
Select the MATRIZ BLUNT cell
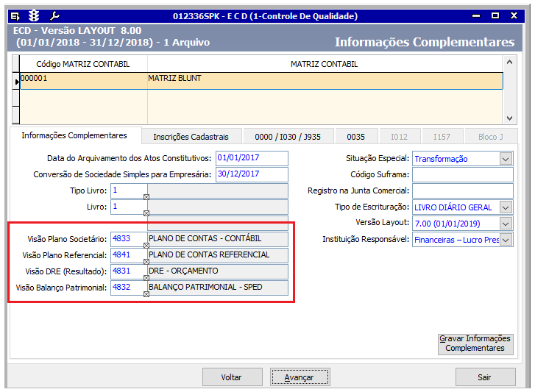[325, 81]
